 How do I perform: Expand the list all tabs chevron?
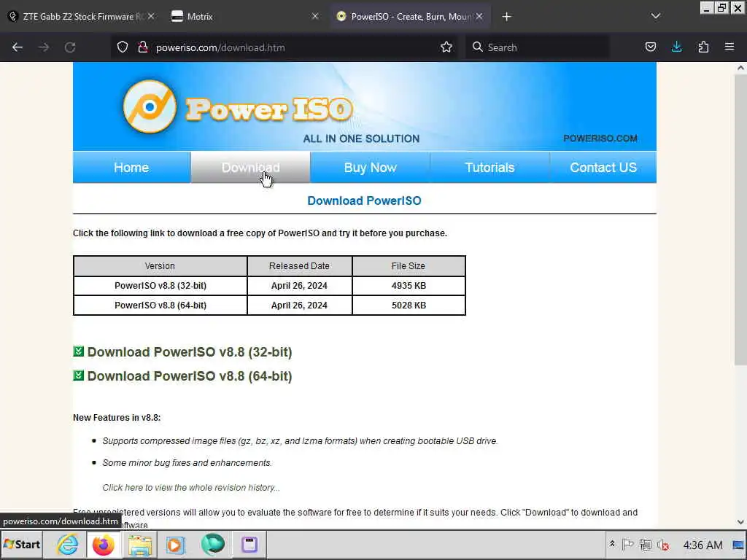pyautogui.click(x=656, y=16)
